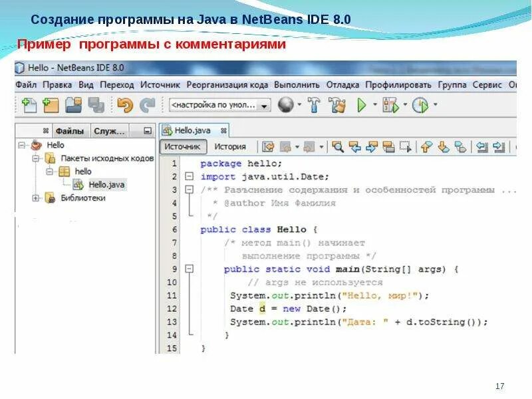Open dropdown arrow next to Run icon
This screenshot has height=399, width=532.
coord(375,104)
